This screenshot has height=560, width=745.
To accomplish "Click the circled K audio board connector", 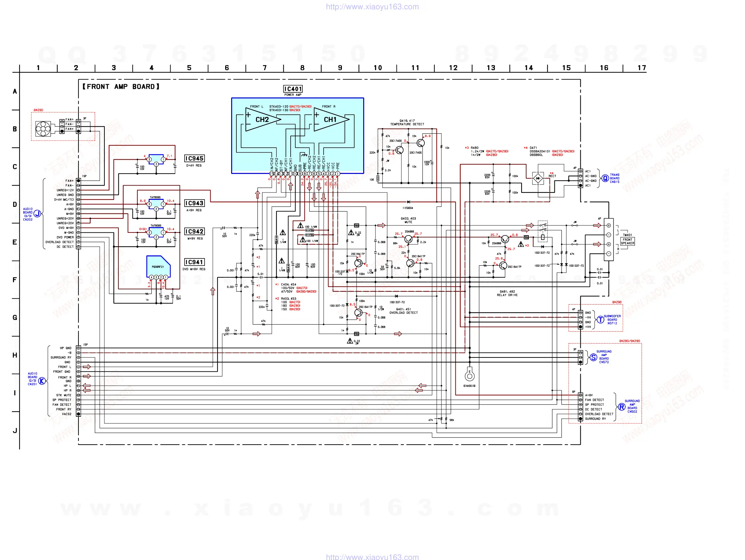I will 42,381.
